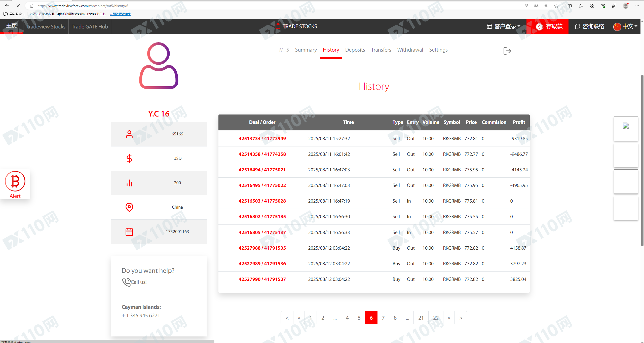Go to history page 7
Viewport: 644px width, 343px height.
[383, 318]
